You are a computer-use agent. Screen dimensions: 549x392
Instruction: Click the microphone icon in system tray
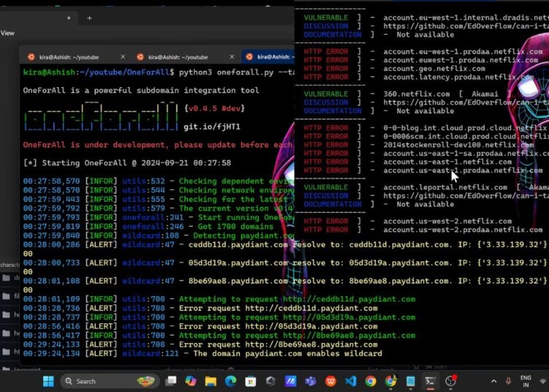508,381
